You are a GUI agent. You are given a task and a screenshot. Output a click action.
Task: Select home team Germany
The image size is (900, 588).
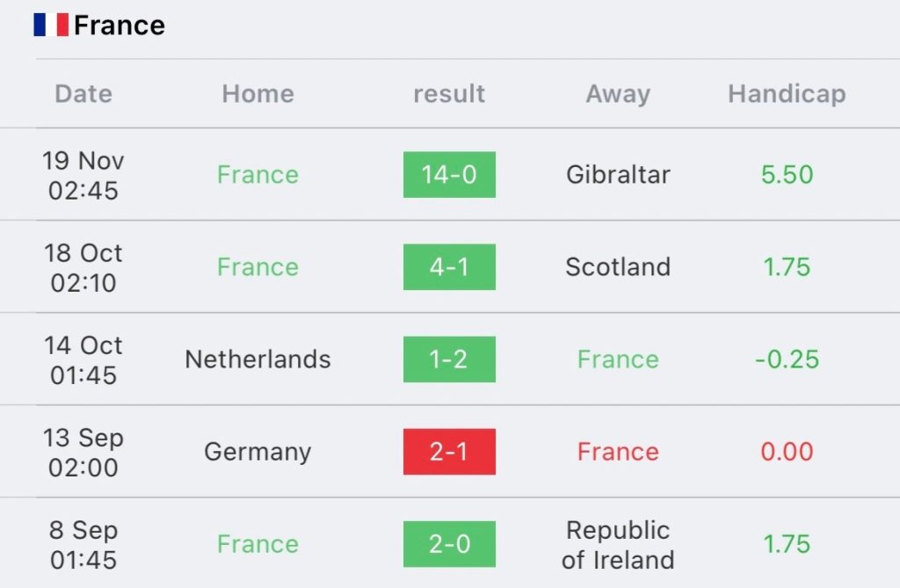(258, 453)
